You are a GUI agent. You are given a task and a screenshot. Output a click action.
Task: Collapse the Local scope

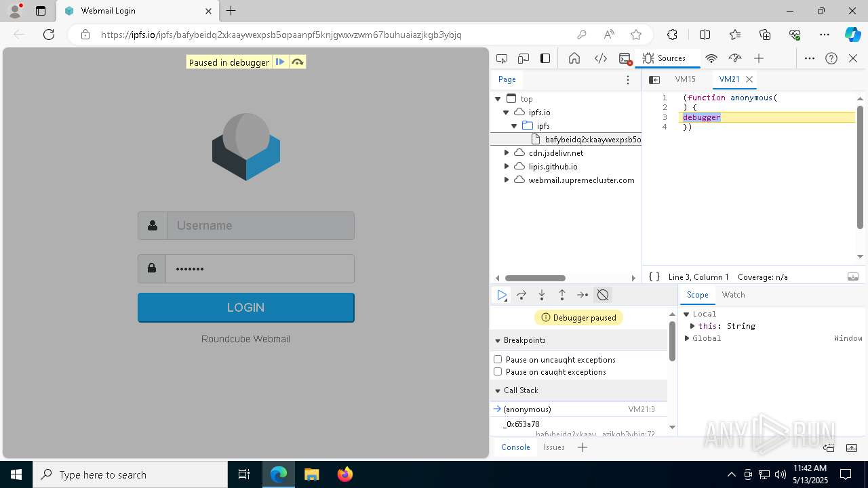[686, 314]
